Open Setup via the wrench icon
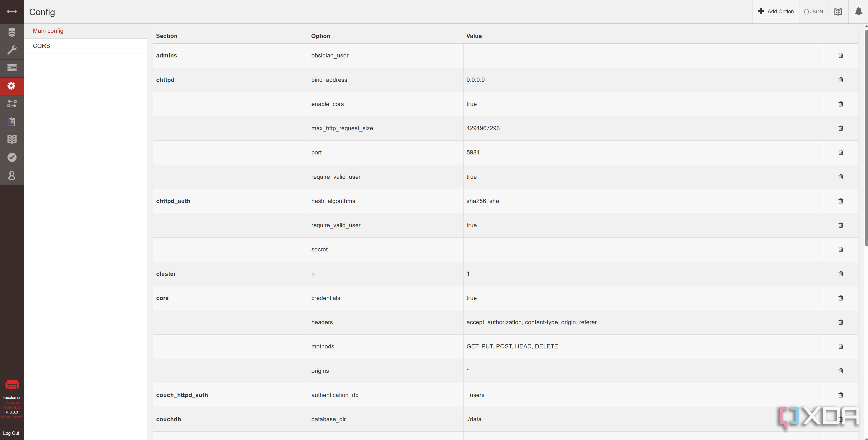This screenshot has width=868, height=440. [12, 50]
